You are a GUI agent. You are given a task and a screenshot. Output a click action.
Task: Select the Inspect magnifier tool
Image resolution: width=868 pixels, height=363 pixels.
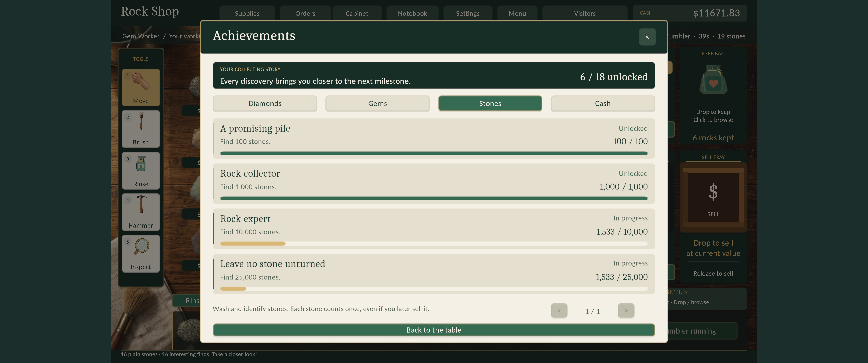(x=141, y=253)
